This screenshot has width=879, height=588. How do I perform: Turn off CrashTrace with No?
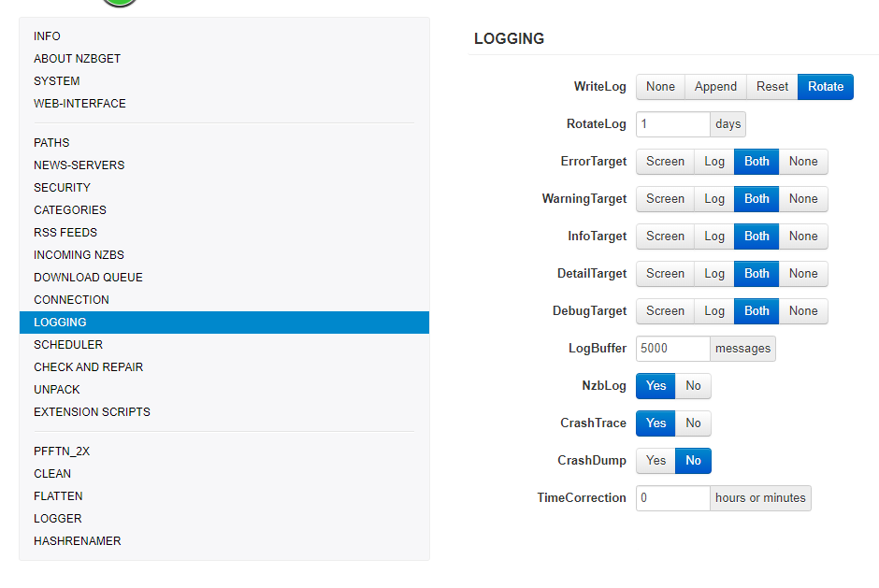point(693,423)
